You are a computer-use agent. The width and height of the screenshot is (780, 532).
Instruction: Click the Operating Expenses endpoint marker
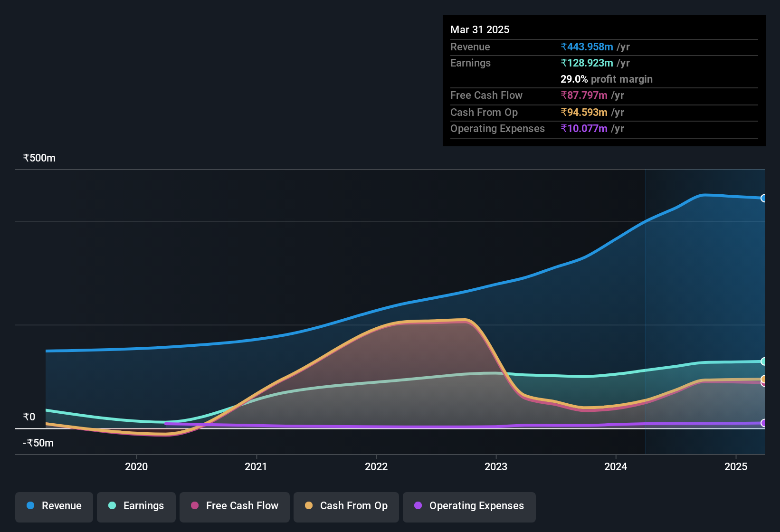point(763,423)
